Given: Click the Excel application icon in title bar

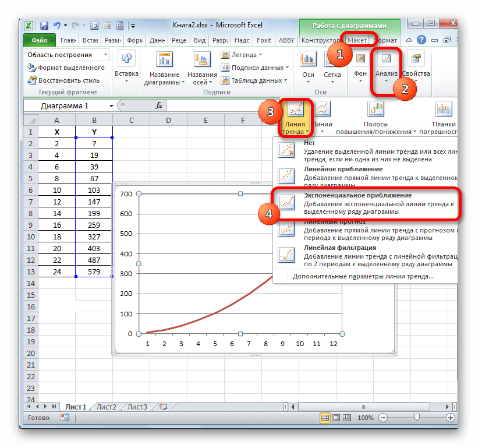Looking at the screenshot, I should pyautogui.click(x=29, y=26).
